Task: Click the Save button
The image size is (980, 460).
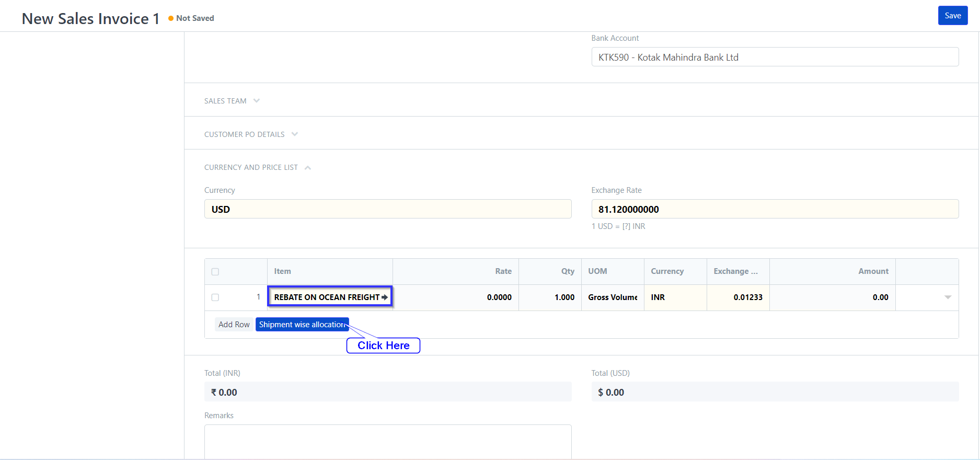Action: click(952, 16)
